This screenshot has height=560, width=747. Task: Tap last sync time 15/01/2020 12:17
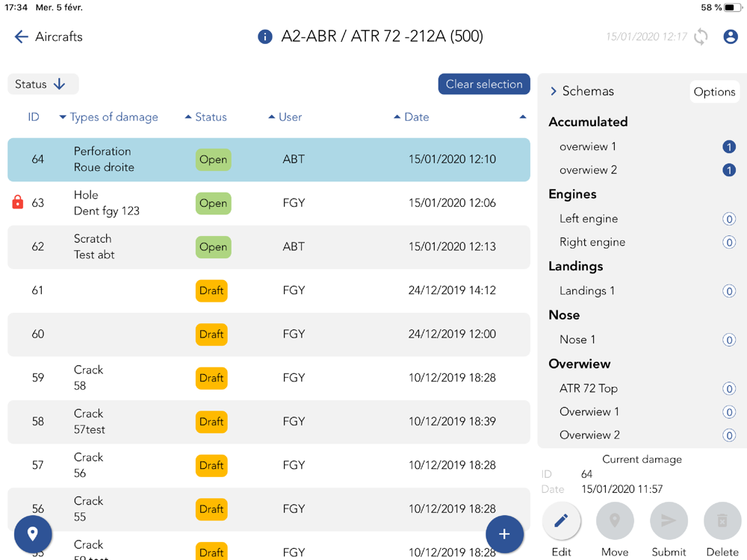(646, 37)
